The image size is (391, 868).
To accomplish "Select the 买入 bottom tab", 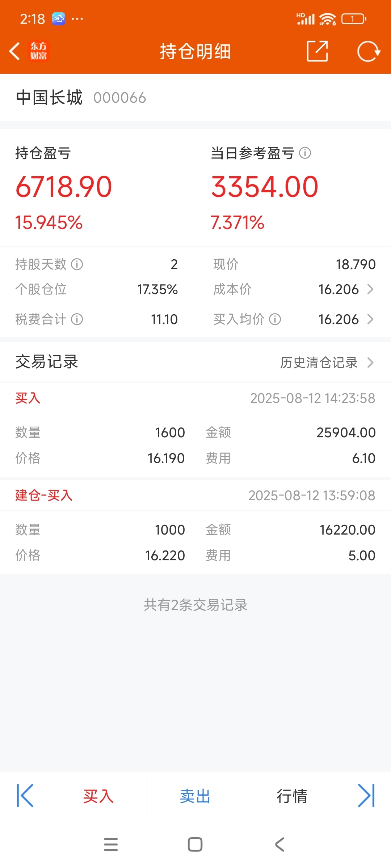I will (98, 796).
